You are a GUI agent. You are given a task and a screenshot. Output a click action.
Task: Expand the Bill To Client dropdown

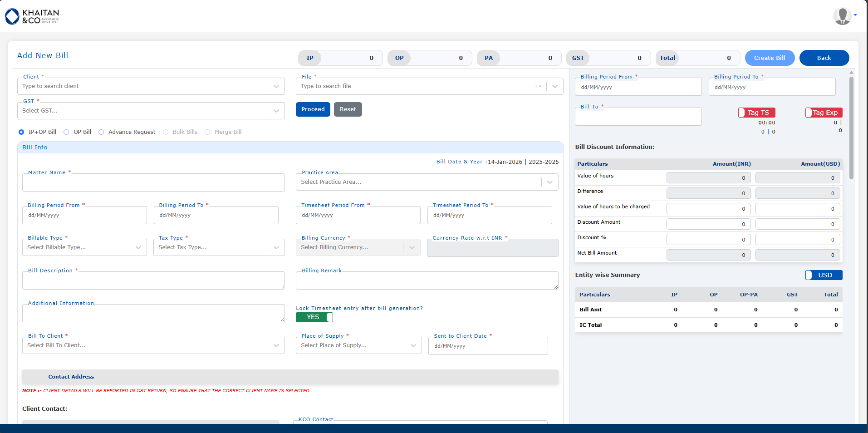point(153,345)
